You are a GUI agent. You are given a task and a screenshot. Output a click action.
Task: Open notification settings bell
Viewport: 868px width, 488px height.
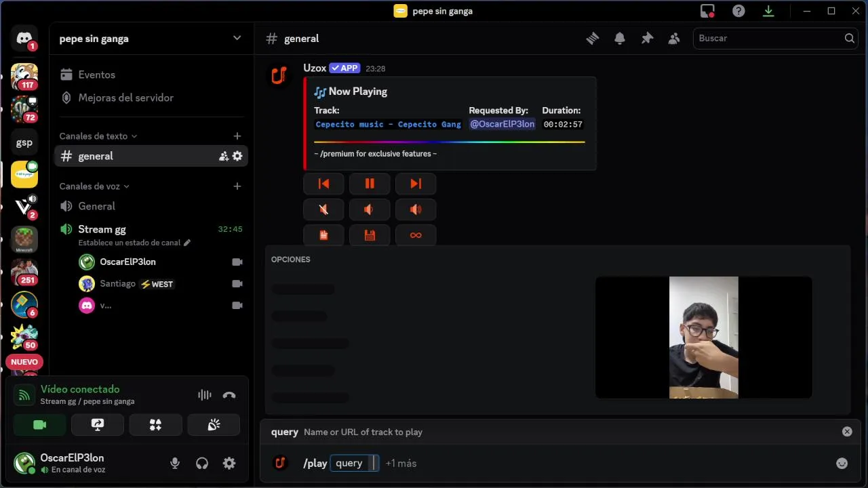(620, 39)
